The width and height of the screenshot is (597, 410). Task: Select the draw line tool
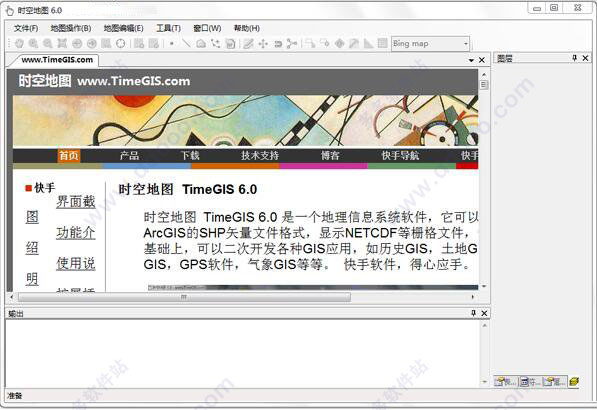pos(187,44)
